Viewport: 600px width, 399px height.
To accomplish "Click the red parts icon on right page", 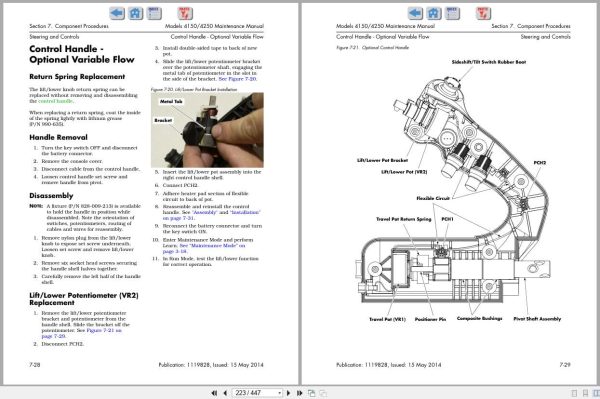I will click(x=483, y=13).
